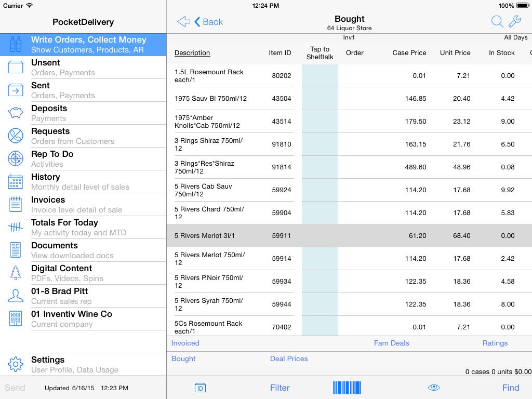
Task: Open the Requests phone icon
Action: pyautogui.click(x=16, y=136)
